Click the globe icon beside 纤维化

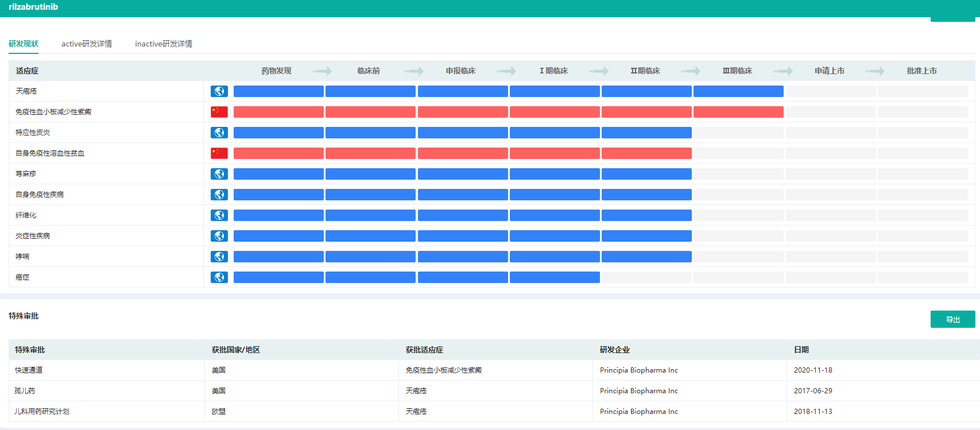click(x=219, y=215)
